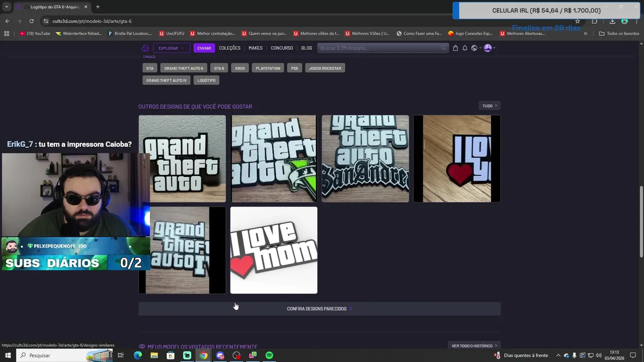Click VER TODO O HISTÓRICO link
This screenshot has width=644, height=362.
(474, 346)
